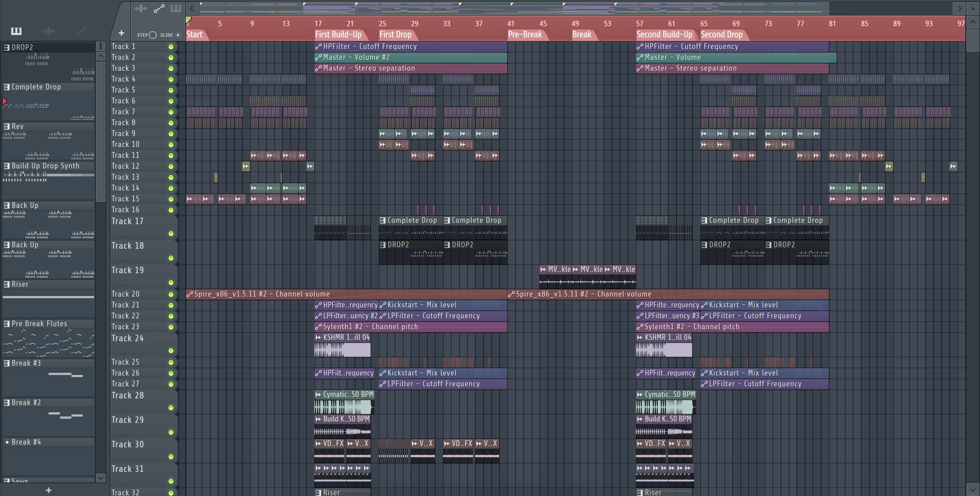Mute Track 24 with its green light
The height and width of the screenshot is (496, 980).
[x=171, y=351]
